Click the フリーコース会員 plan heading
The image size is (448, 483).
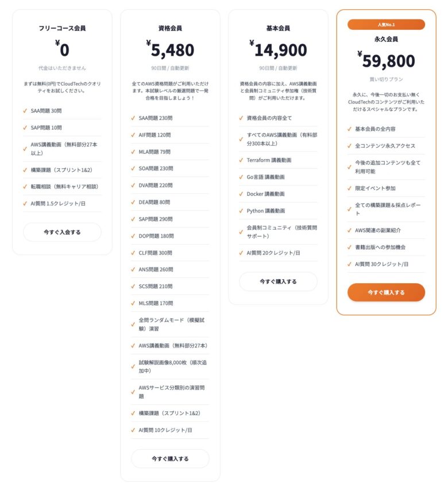[62, 28]
